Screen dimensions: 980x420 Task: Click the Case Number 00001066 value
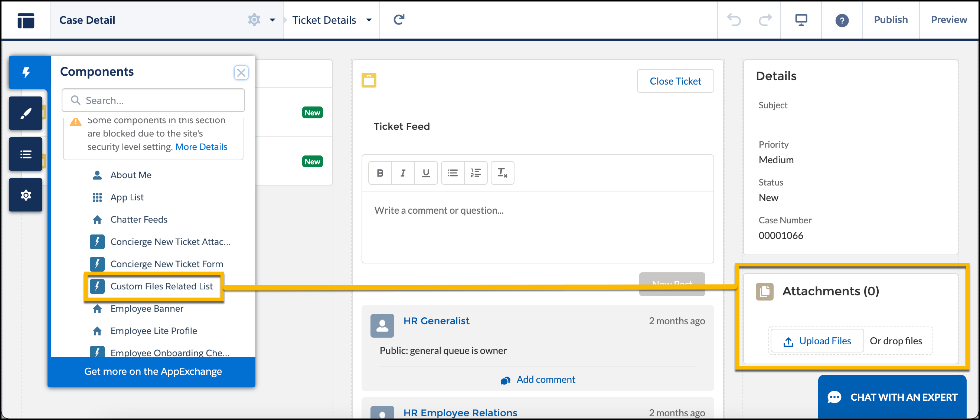(x=781, y=236)
